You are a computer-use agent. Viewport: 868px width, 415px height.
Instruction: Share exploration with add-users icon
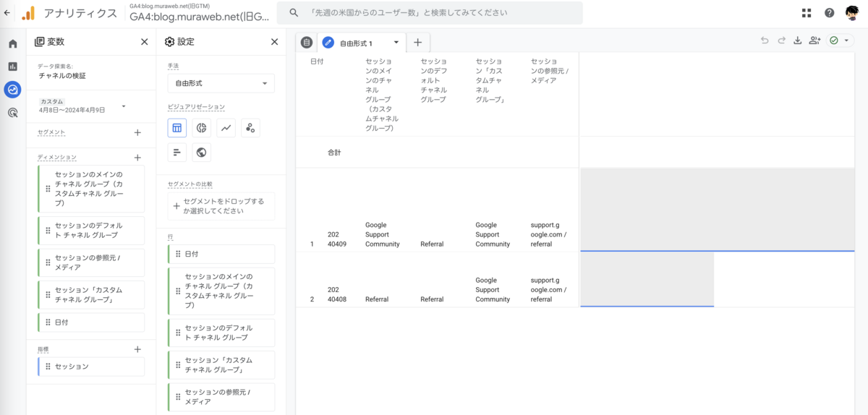(x=815, y=40)
